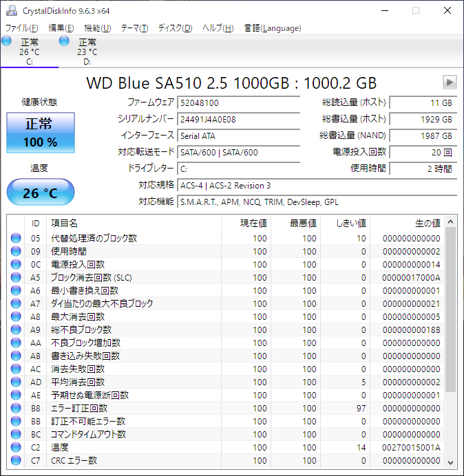Click status orb of row AE 予期せぬ電源断回数
The width and height of the screenshot is (464, 476).
point(16,395)
